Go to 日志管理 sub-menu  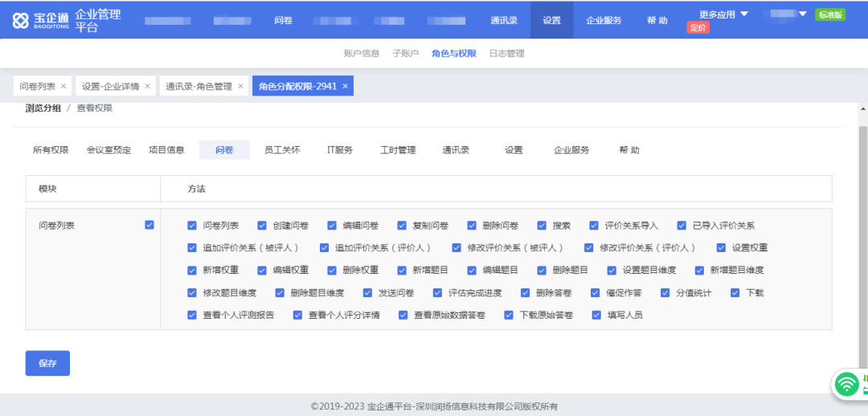[507, 54]
